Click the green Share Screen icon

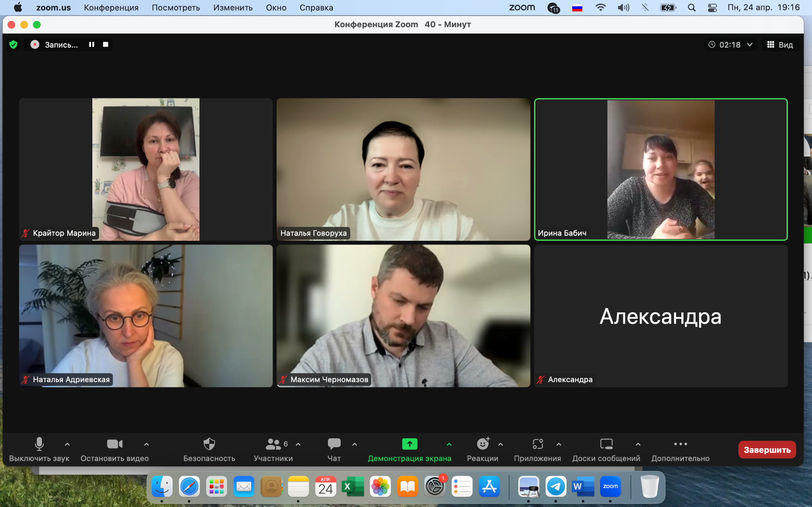pos(409,444)
